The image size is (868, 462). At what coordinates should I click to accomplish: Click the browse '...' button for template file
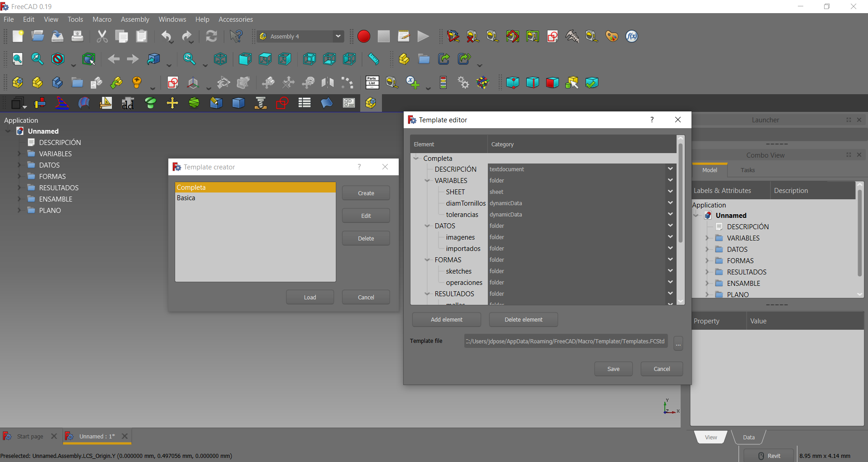[x=678, y=343]
